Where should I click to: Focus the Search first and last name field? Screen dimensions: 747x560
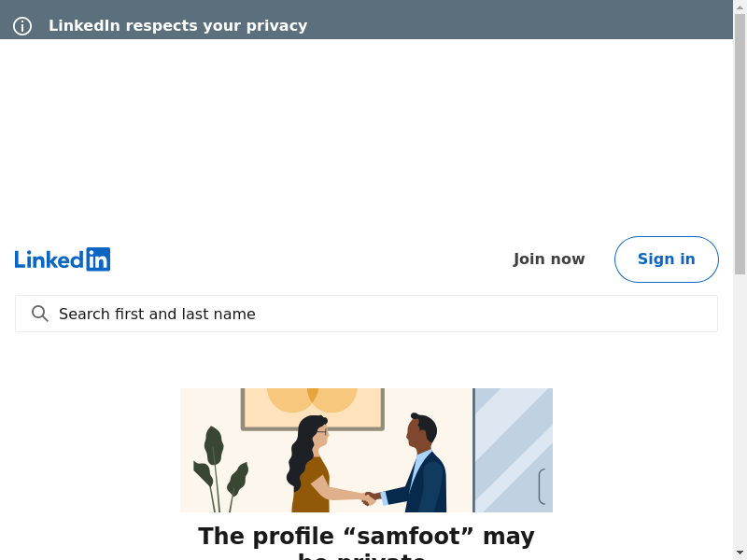tap(373, 314)
